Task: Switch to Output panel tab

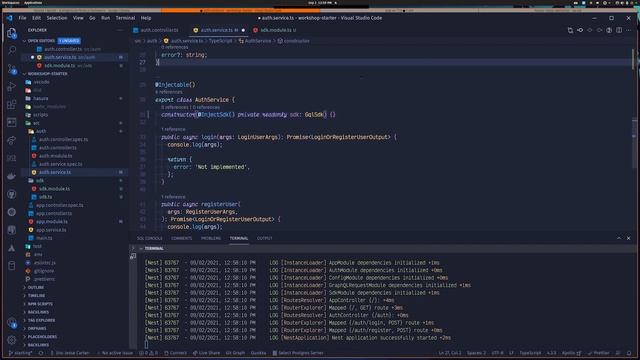Action: tap(264, 238)
